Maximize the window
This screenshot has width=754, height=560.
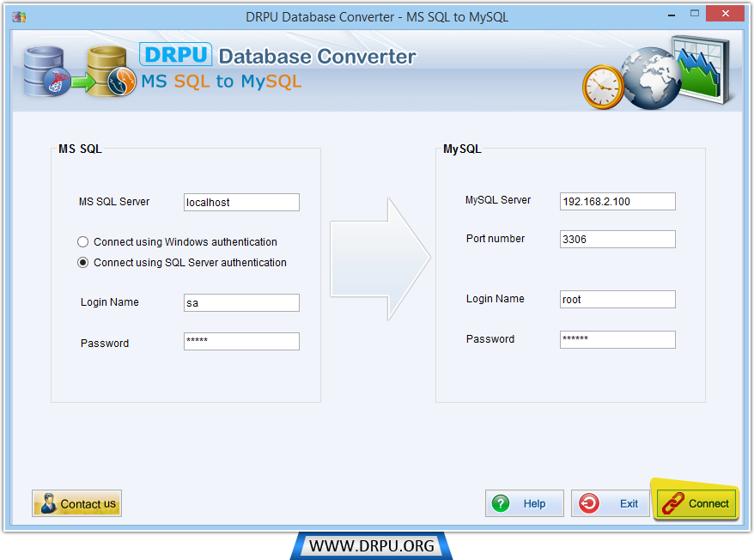pos(695,14)
